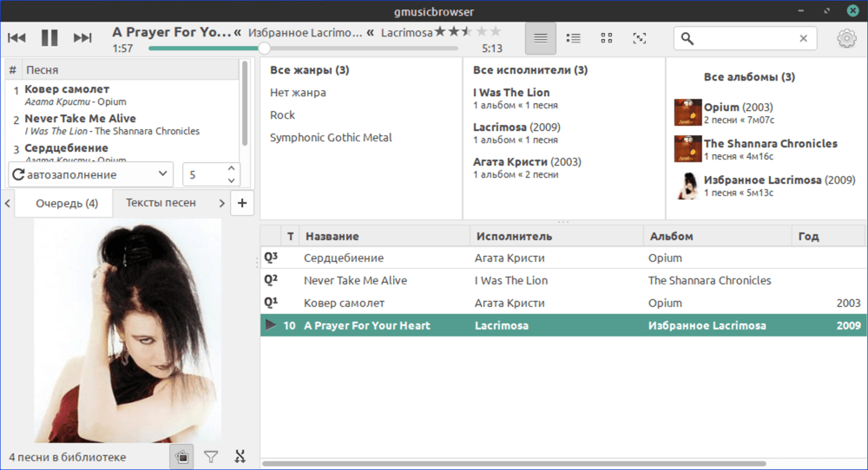Select queue item 2 Never Take Me Alive
Screen dimensions: 868x470
(122, 124)
